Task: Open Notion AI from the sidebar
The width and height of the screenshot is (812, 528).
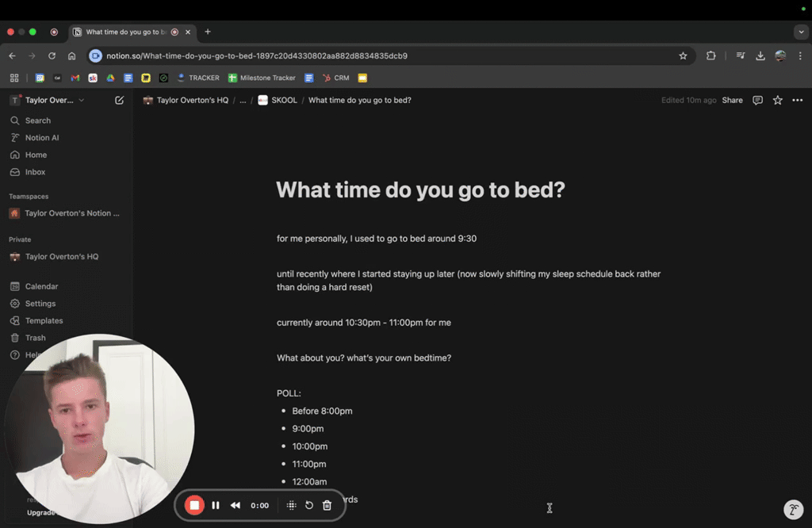Action: 40,137
